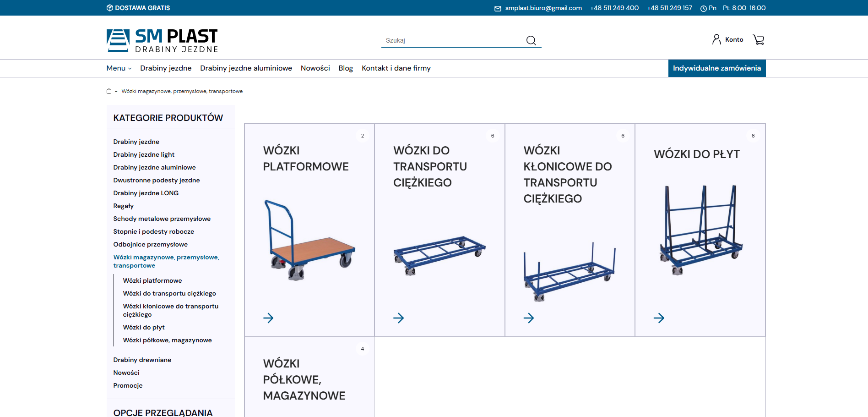Image resolution: width=868 pixels, height=417 pixels.
Task: Click the clock icon beside opening hours
Action: point(703,8)
